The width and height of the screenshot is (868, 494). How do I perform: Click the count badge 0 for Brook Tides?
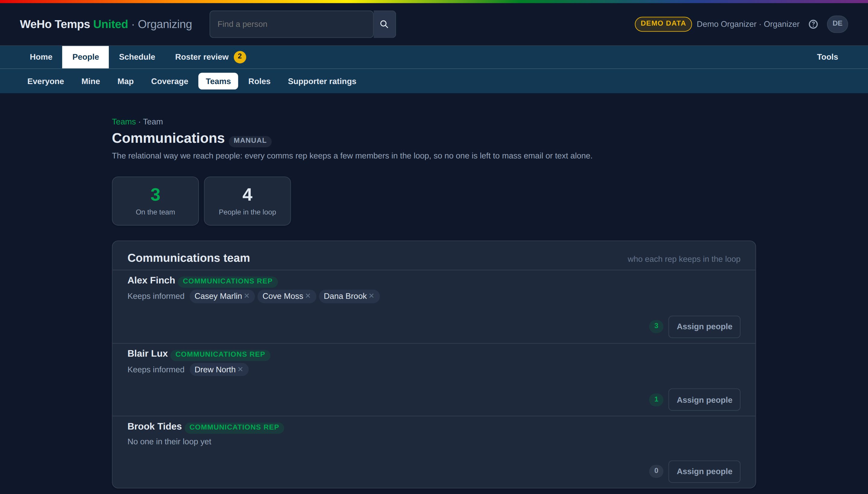click(656, 471)
